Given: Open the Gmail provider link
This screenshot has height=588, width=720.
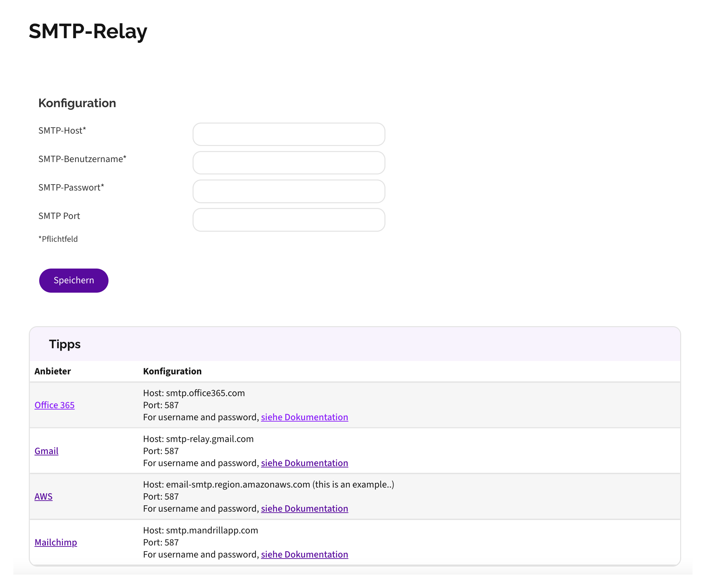Looking at the screenshot, I should coord(47,451).
